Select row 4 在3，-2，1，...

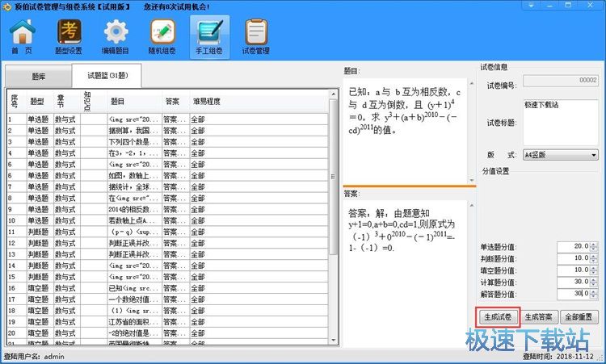(133, 153)
